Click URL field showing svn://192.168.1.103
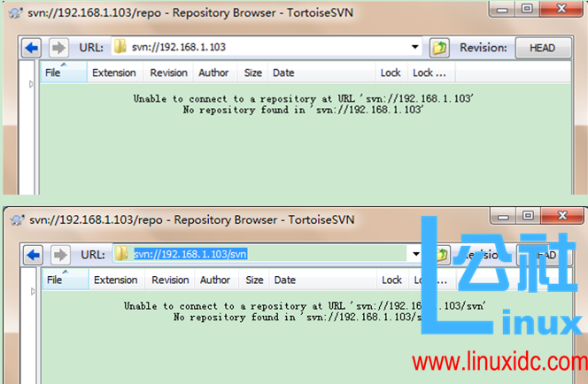The image size is (588, 384). (x=266, y=48)
